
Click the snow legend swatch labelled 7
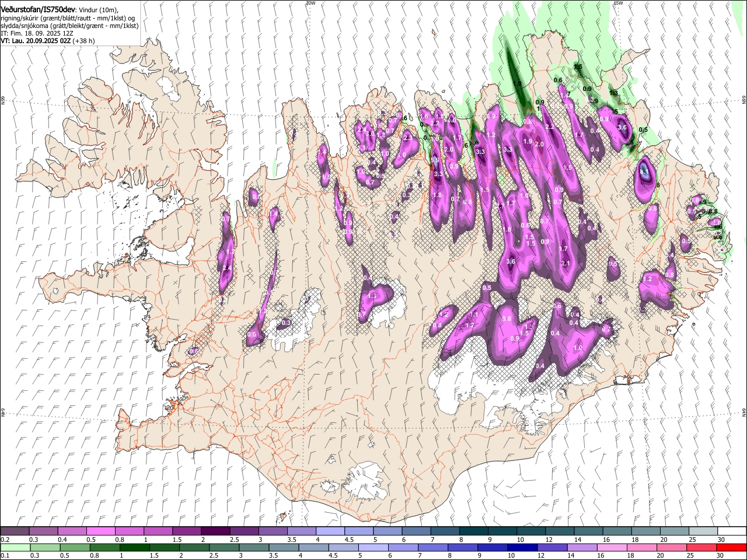point(444,531)
